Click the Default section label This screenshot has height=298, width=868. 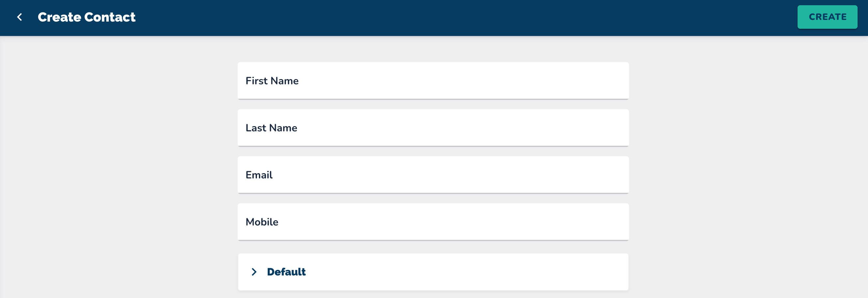[286, 272]
